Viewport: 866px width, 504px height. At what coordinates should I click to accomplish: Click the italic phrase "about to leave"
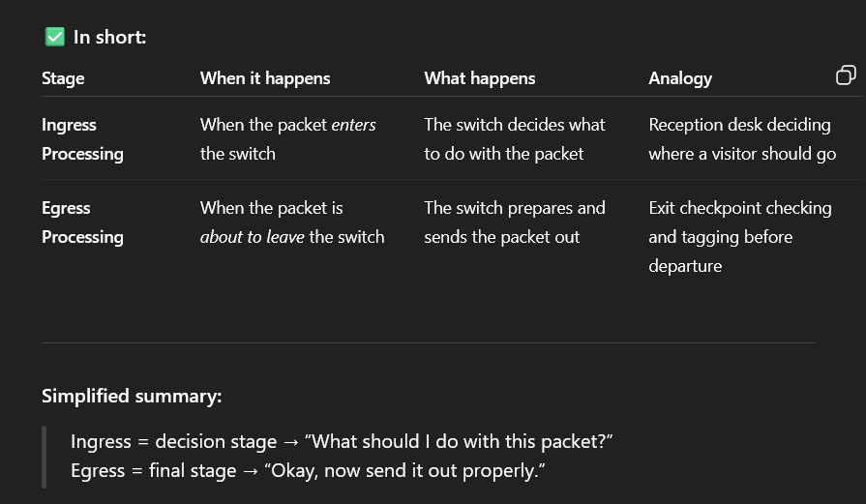pos(252,237)
